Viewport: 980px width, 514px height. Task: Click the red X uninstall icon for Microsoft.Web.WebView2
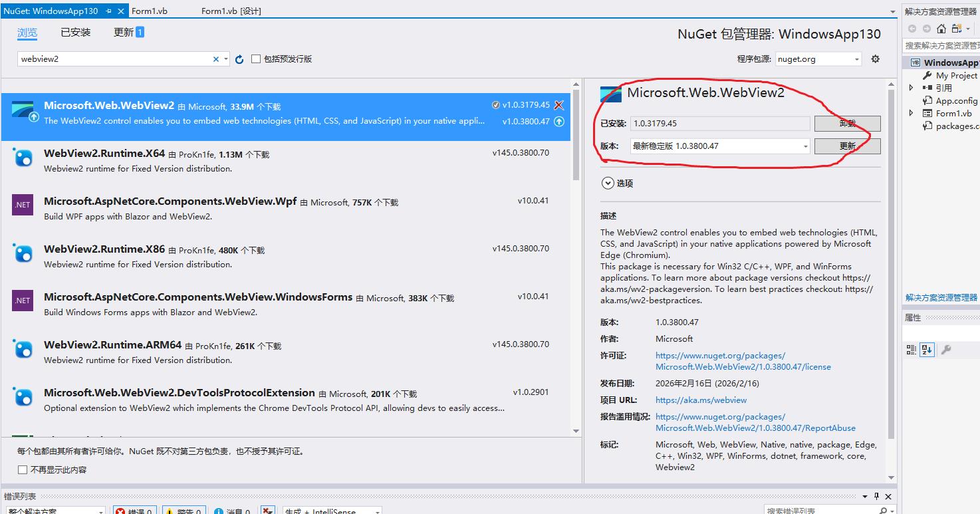[x=559, y=105]
